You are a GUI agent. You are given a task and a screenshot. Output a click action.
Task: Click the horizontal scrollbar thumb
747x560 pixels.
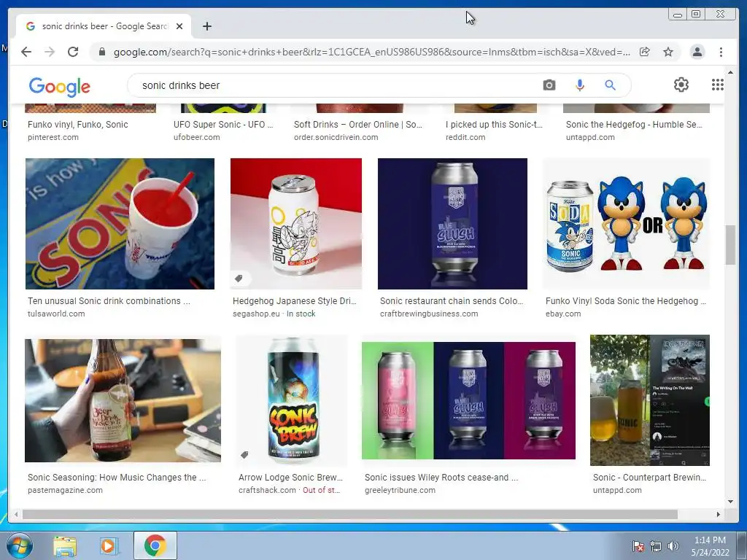[x=349, y=514]
